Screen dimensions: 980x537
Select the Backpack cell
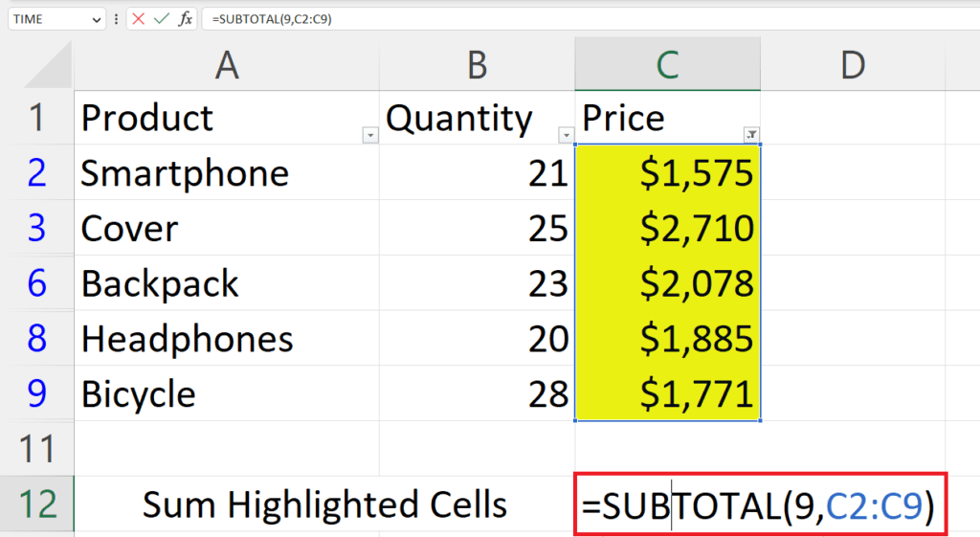(x=227, y=282)
